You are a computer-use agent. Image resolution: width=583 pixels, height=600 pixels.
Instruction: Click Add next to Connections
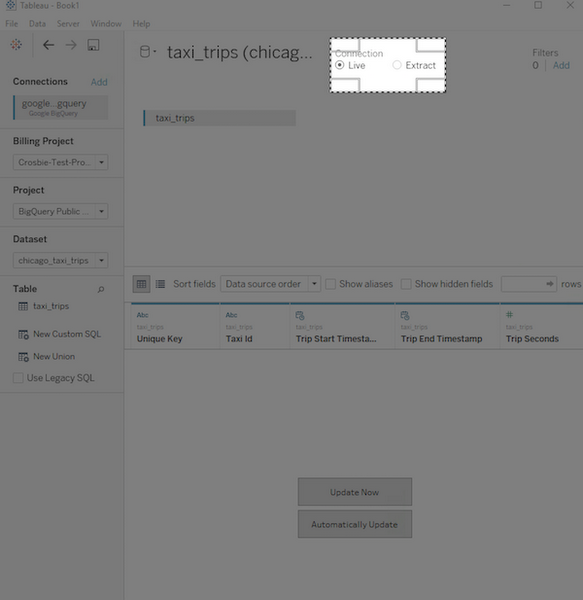[99, 82]
